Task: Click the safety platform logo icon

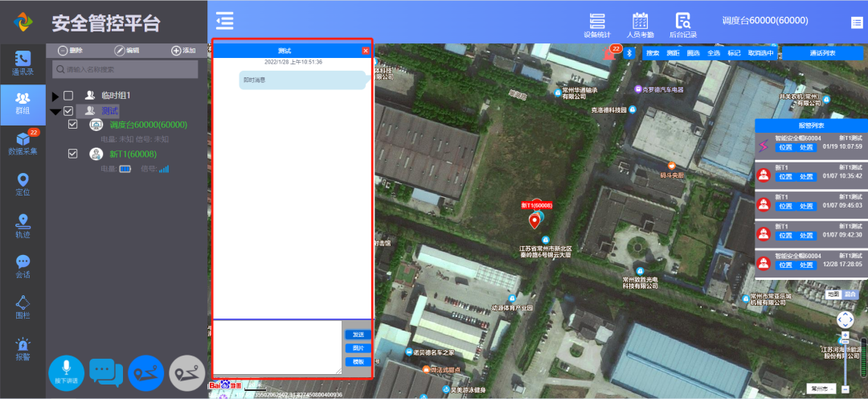Action: pyautogui.click(x=23, y=23)
